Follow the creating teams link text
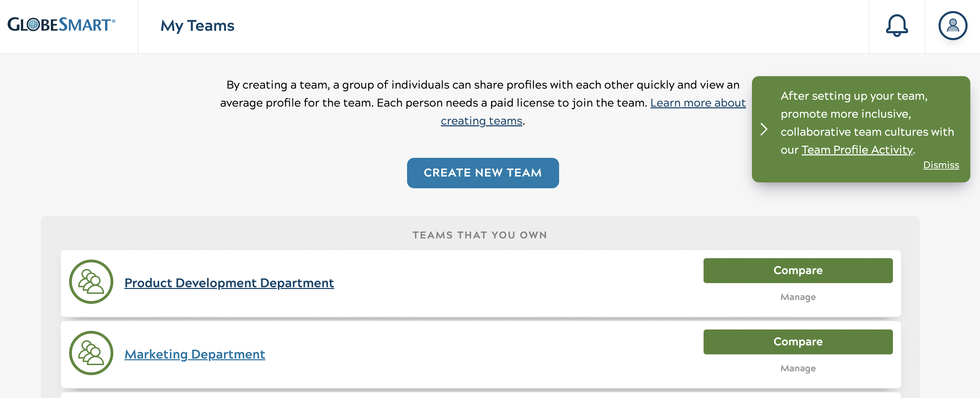Image resolution: width=980 pixels, height=398 pixels. click(x=481, y=121)
